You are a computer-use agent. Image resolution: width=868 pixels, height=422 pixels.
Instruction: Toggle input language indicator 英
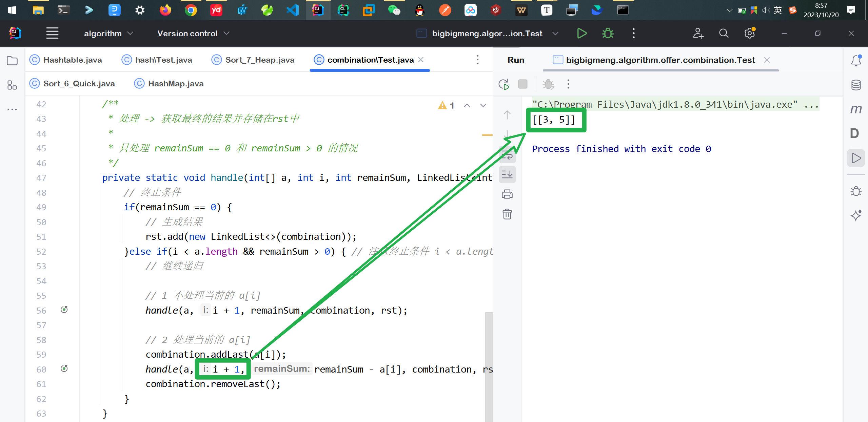pyautogui.click(x=778, y=10)
